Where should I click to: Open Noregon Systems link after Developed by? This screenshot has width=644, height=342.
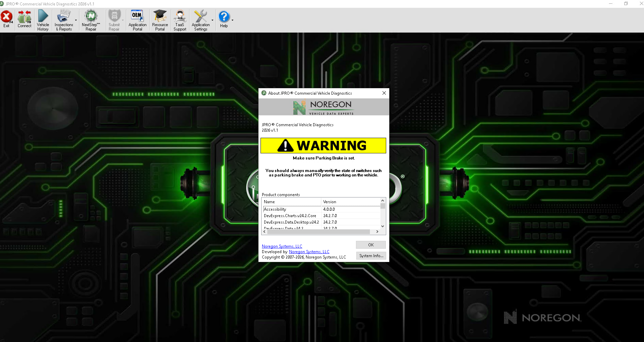tap(309, 252)
